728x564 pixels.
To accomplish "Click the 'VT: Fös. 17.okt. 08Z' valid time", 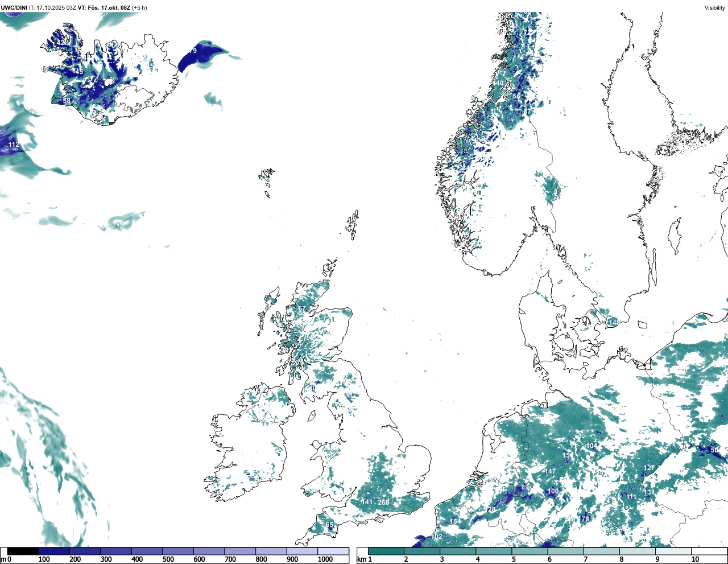I will (104, 7).
